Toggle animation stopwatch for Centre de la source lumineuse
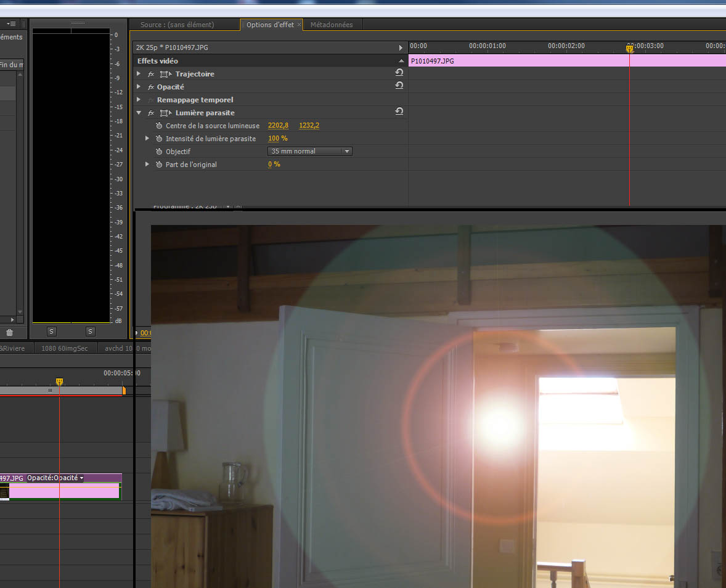The image size is (726, 588). coord(159,126)
